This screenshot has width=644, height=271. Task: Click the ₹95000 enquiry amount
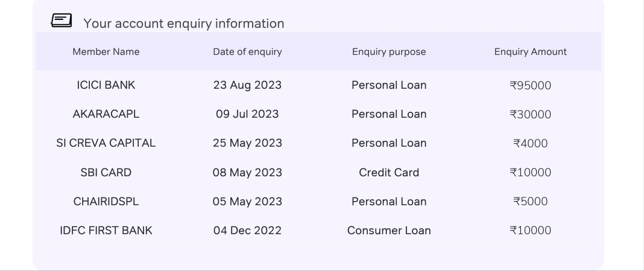(530, 85)
